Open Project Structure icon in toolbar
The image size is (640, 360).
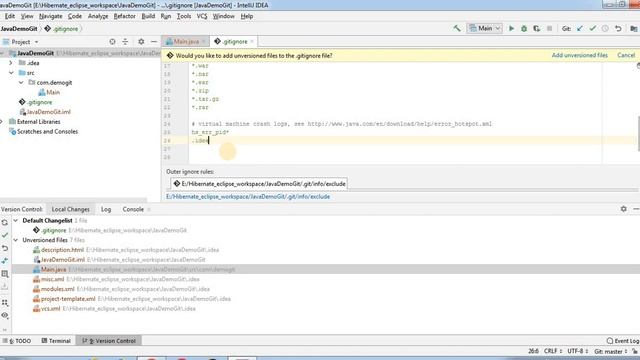633,29
